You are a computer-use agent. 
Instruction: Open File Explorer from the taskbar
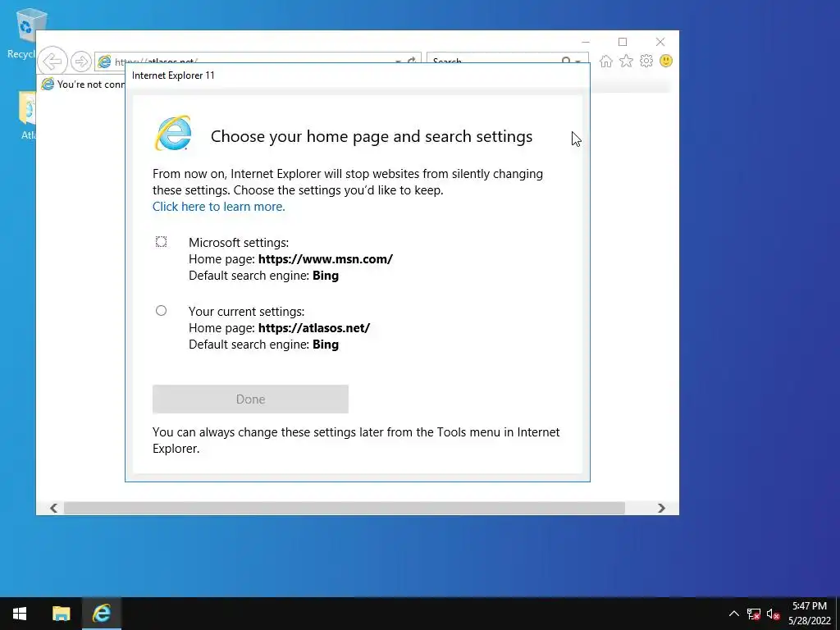point(61,614)
